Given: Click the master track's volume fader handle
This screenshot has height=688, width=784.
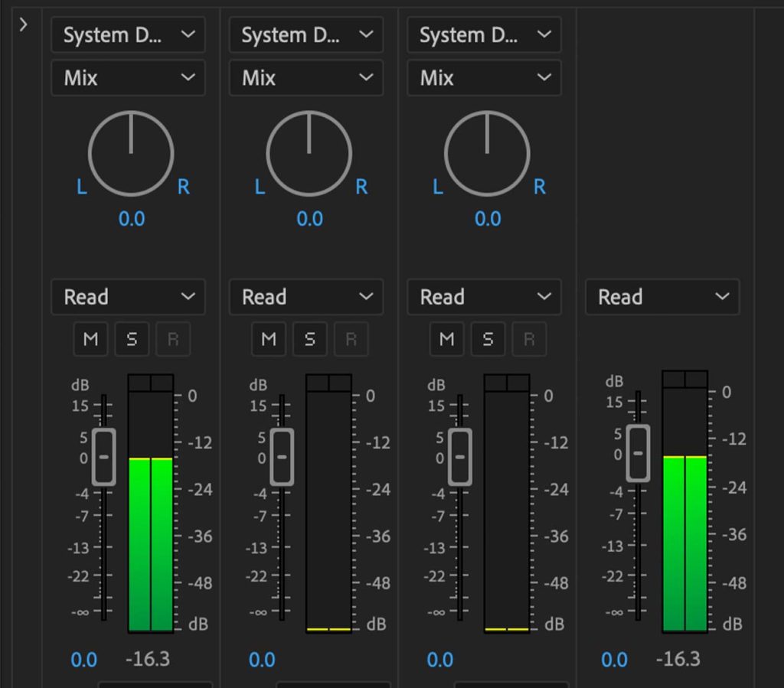Looking at the screenshot, I should pos(638,453).
